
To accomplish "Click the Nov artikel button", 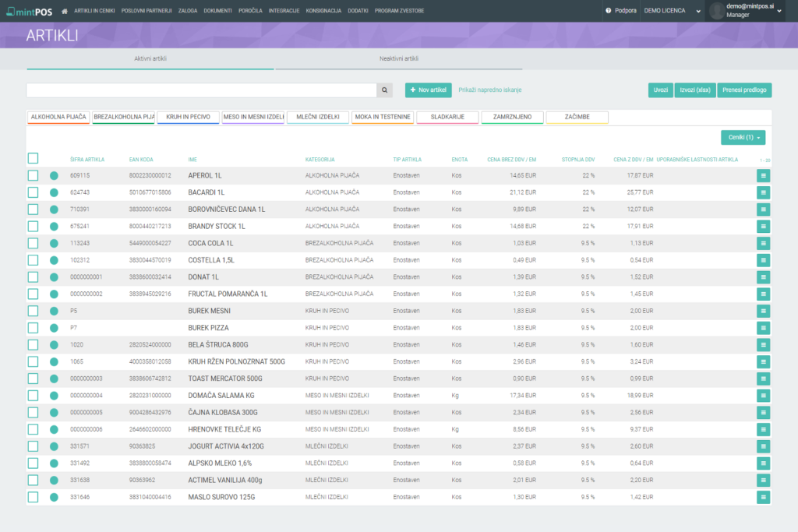I will pos(428,90).
